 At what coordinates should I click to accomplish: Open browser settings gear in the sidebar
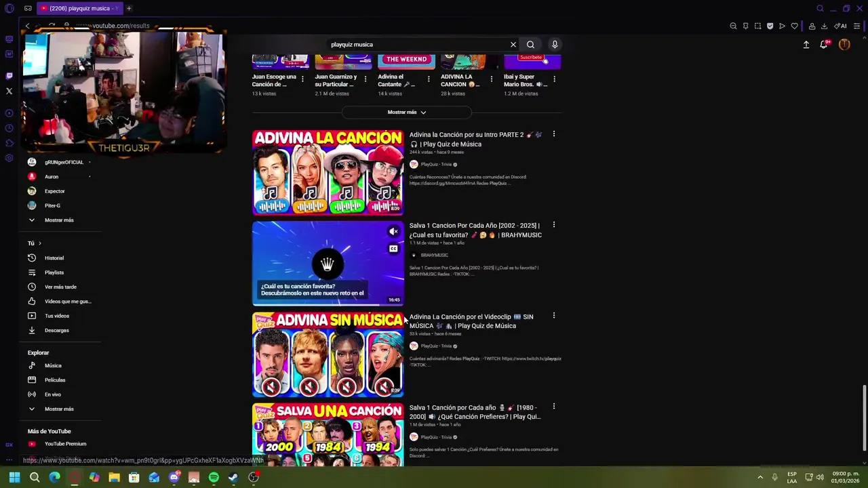pos(9,158)
